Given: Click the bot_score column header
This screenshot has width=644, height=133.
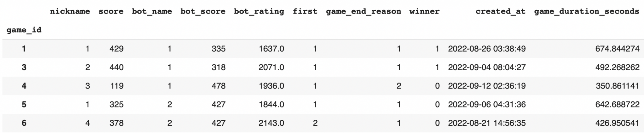Looking at the screenshot, I should pos(203,12).
